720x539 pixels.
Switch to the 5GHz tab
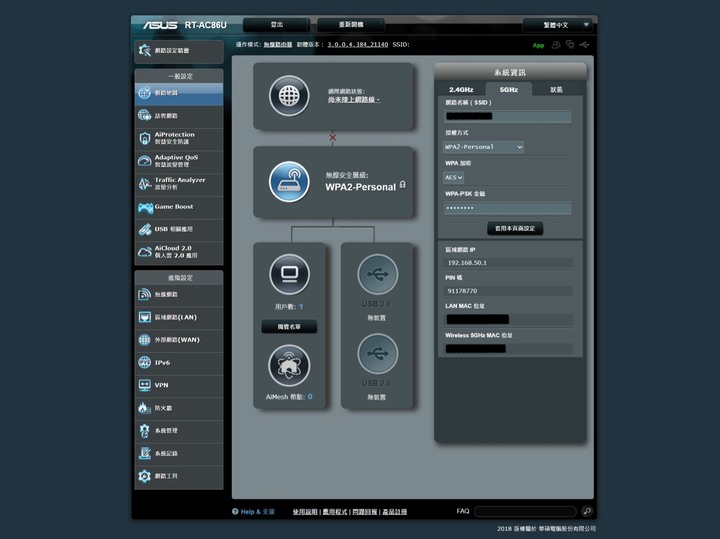click(x=509, y=90)
